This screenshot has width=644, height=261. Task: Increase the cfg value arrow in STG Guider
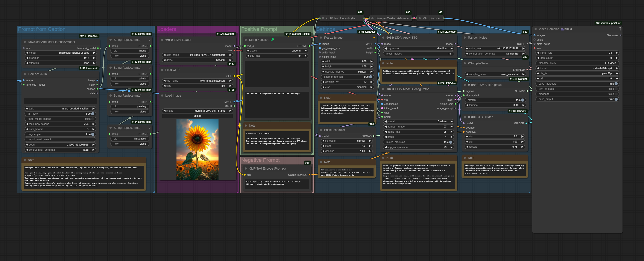click(x=522, y=137)
